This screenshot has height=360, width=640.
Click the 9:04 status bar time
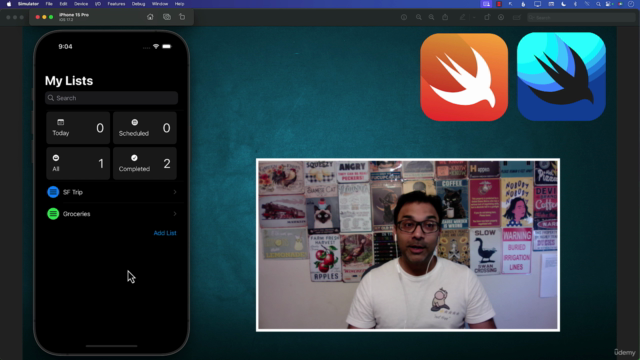pos(65,47)
